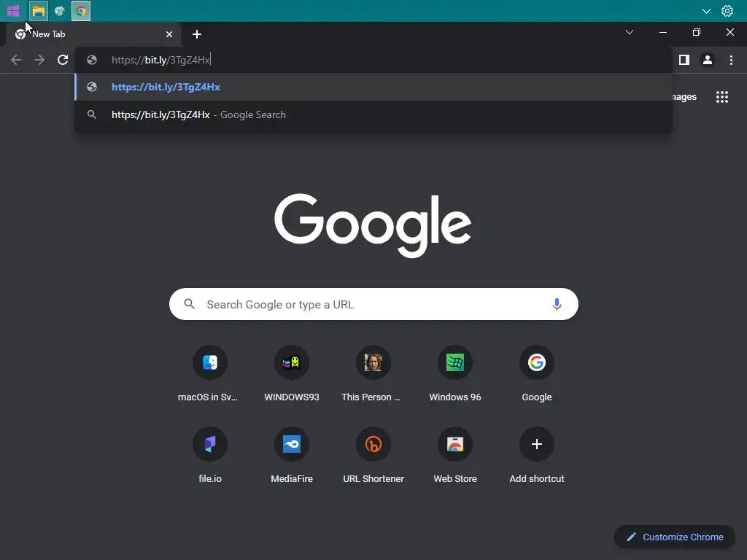
Task: Open the URL Shortener shortcut
Action: tap(373, 456)
